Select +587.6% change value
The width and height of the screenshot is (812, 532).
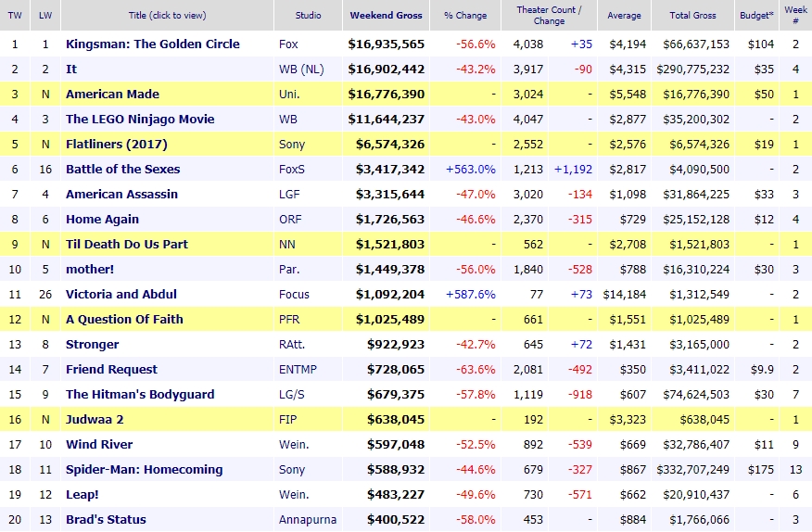coord(471,294)
